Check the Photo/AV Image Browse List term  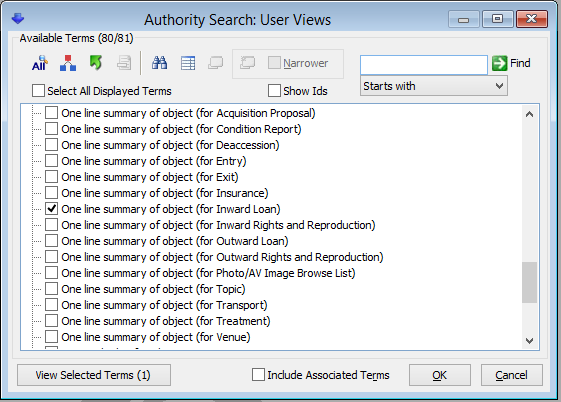52,273
